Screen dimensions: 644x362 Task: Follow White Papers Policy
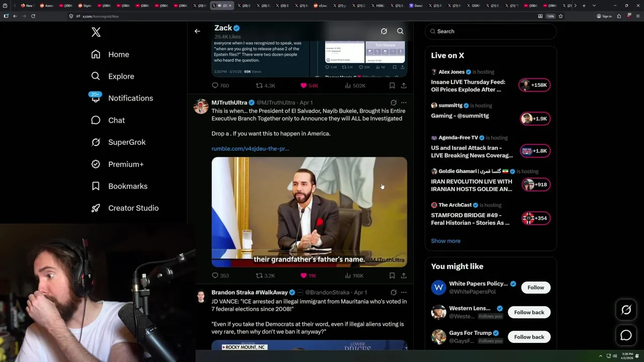[x=535, y=288]
